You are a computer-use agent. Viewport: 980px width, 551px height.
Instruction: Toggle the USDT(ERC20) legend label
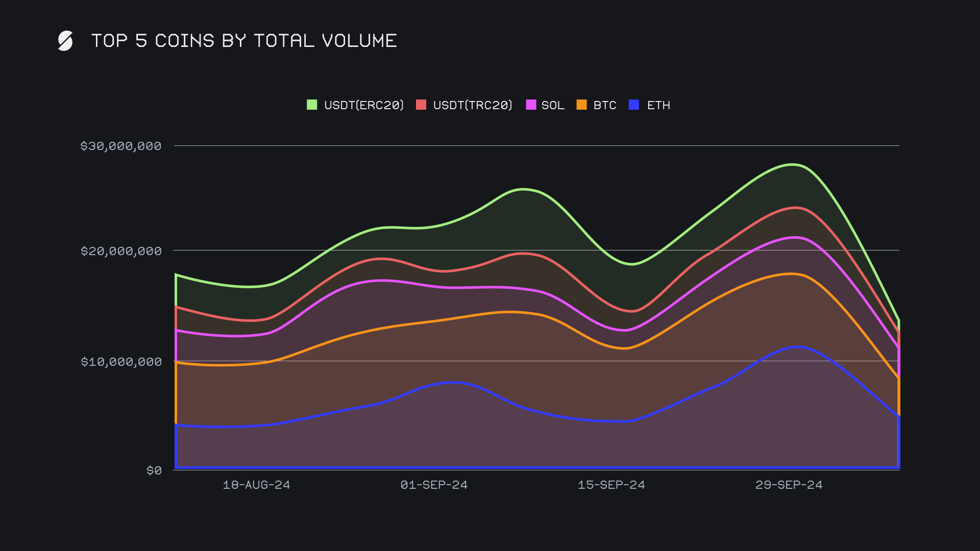click(364, 105)
